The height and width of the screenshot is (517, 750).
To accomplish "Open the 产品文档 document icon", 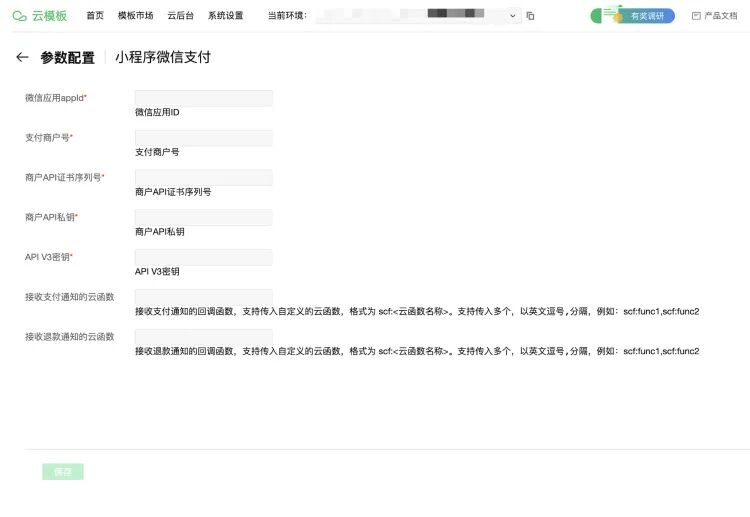I will pyautogui.click(x=696, y=16).
